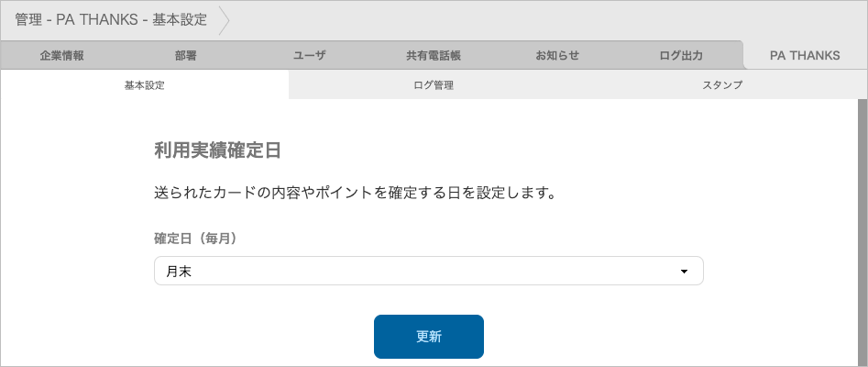This screenshot has height=367, width=868.
Task: Open the ログ管理 sub-tab
Action: (434, 85)
